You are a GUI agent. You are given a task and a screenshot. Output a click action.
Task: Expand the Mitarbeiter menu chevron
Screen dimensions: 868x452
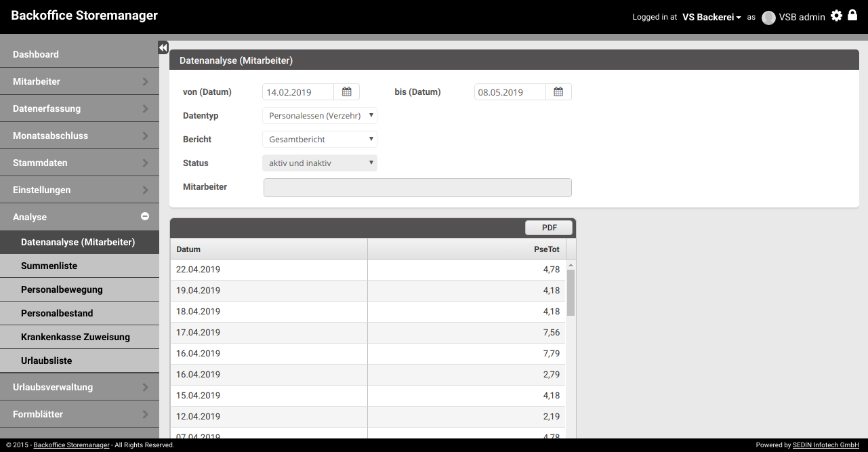point(145,81)
